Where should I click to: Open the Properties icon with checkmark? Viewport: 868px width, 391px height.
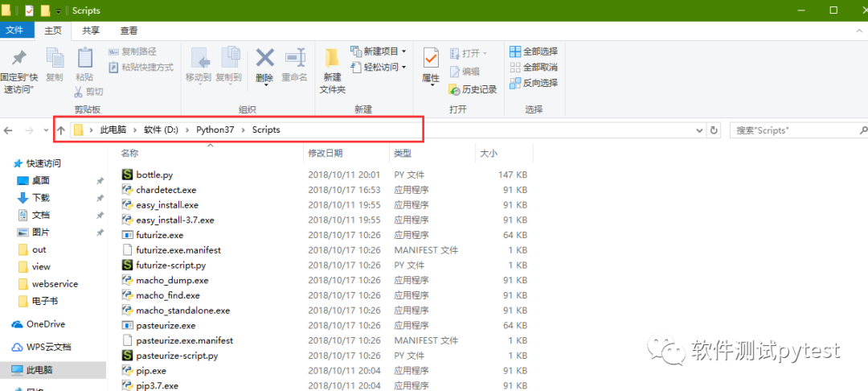[x=430, y=58]
